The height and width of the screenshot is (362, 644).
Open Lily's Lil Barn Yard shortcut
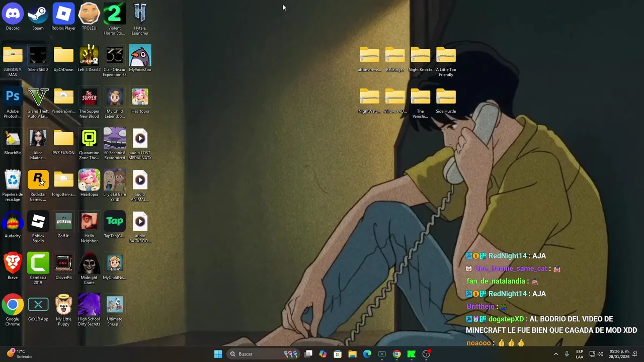tap(114, 186)
